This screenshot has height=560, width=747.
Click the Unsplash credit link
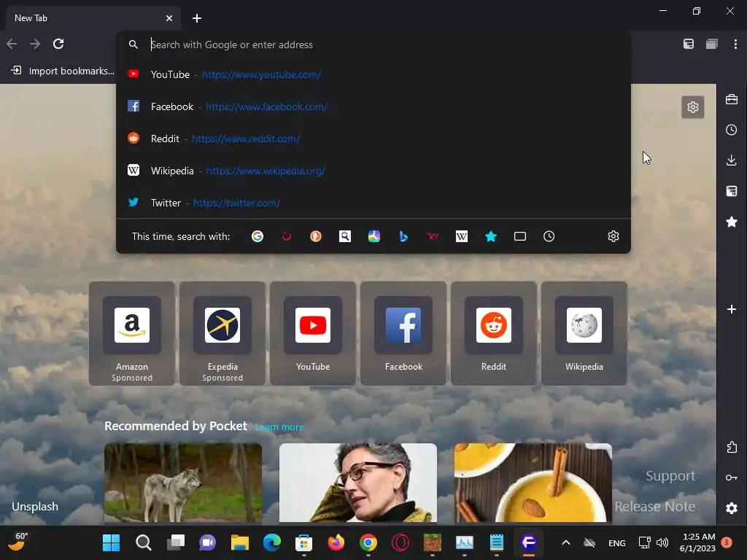pos(35,507)
